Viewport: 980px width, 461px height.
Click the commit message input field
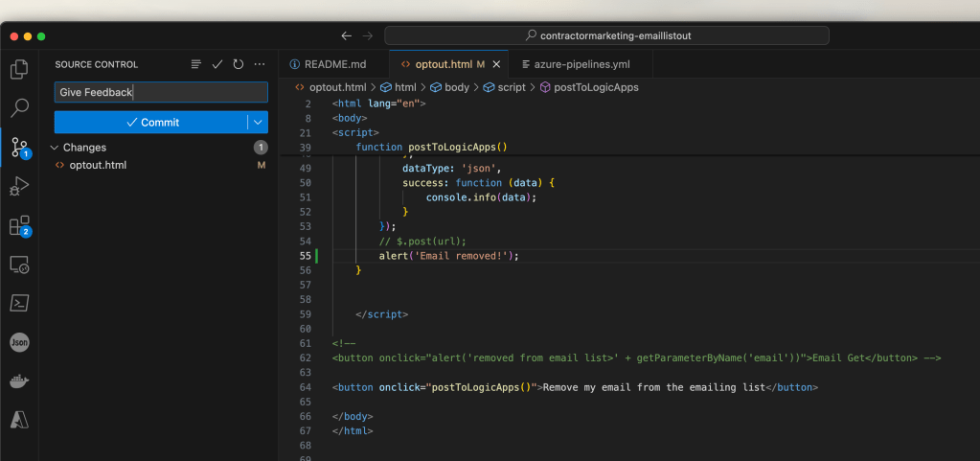pos(161,93)
